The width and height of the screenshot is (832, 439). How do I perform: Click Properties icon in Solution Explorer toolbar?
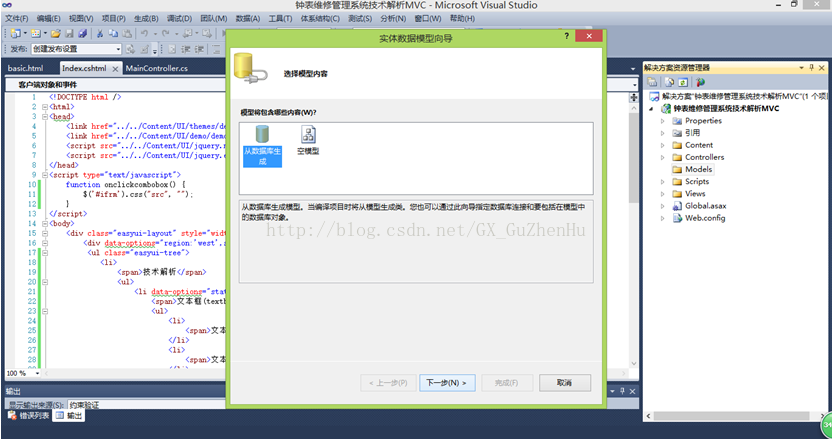pyautogui.click(x=652, y=82)
